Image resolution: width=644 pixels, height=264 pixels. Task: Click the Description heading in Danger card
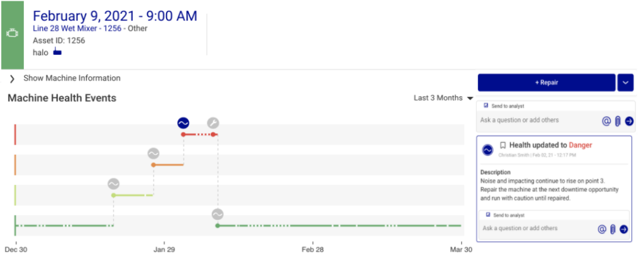point(496,172)
